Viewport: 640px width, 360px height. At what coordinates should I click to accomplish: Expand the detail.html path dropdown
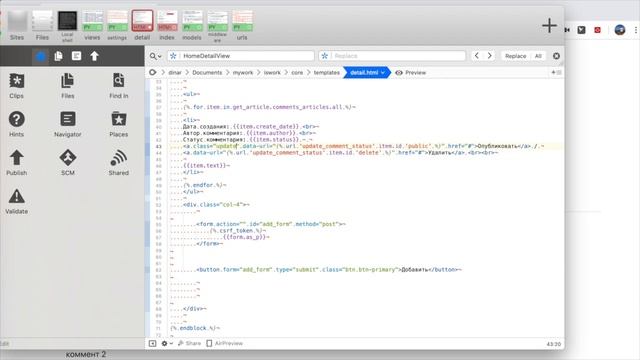point(382,72)
